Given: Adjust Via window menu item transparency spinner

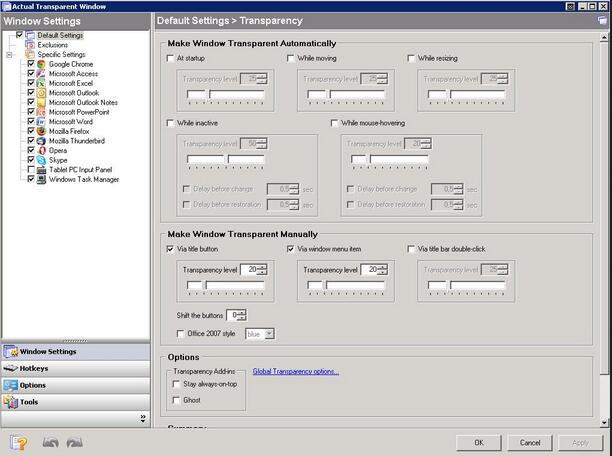Looking at the screenshot, I should coord(384,269).
